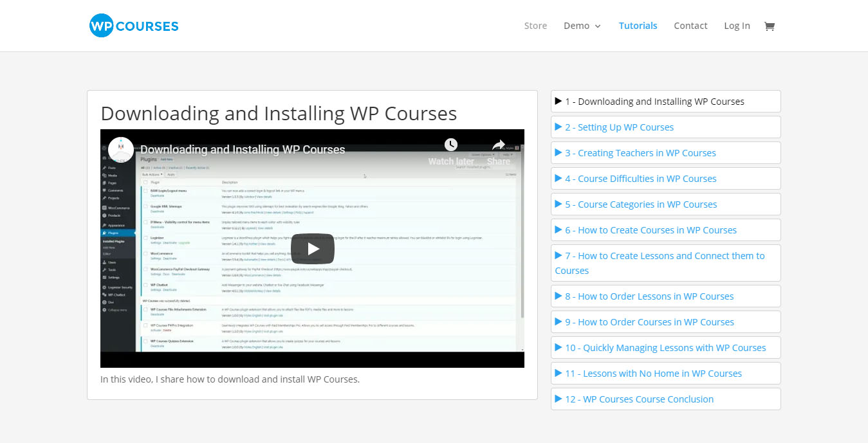Play the embedded video
The width and height of the screenshot is (868, 443).
(x=312, y=249)
